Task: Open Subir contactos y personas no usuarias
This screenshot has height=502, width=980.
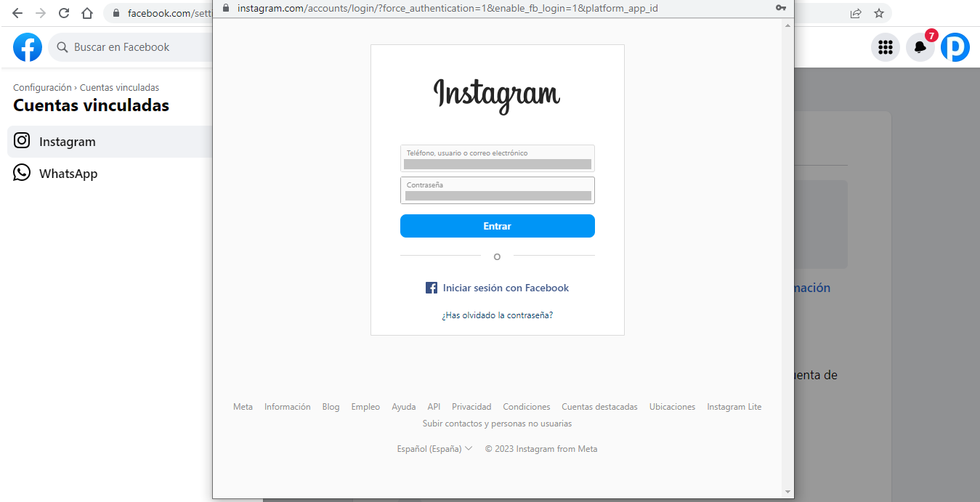Action: (x=498, y=424)
